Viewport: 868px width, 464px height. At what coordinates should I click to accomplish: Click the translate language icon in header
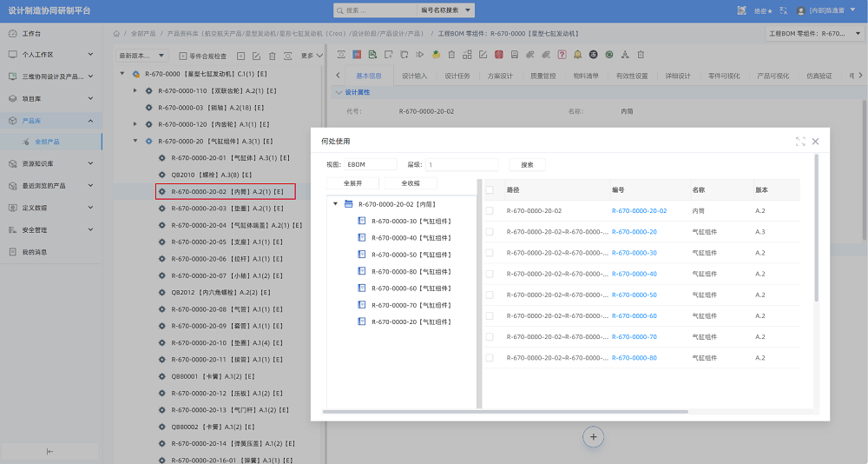tap(783, 10)
